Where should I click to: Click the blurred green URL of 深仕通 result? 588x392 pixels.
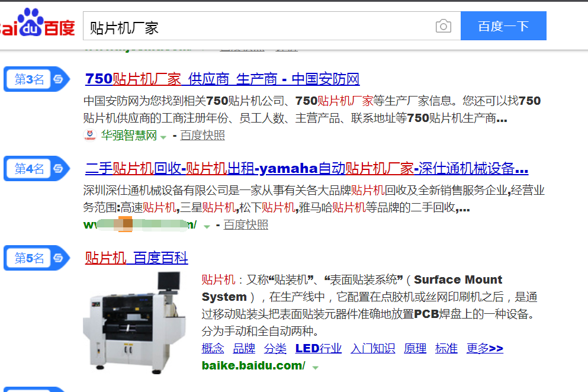pos(140,224)
